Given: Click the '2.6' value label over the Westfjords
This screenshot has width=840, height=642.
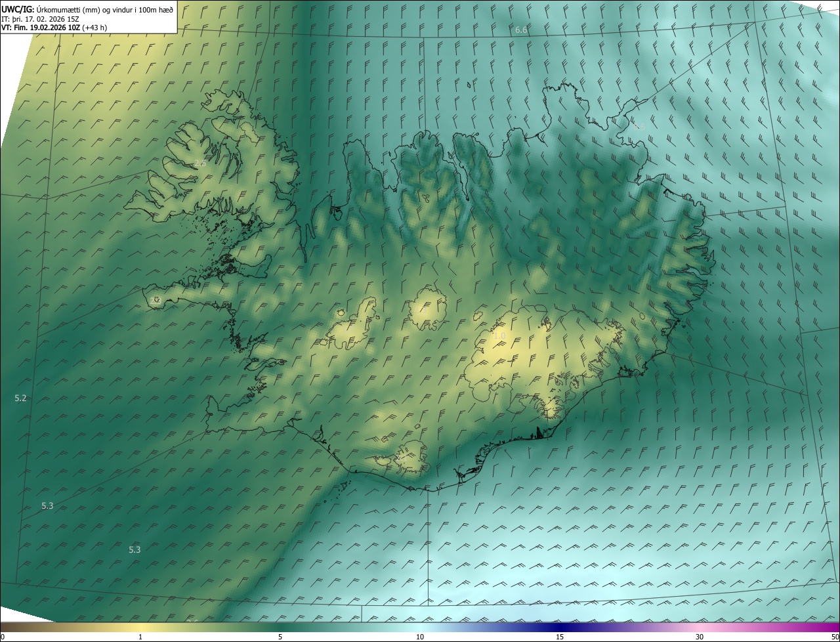Looking at the screenshot, I should (199, 163).
